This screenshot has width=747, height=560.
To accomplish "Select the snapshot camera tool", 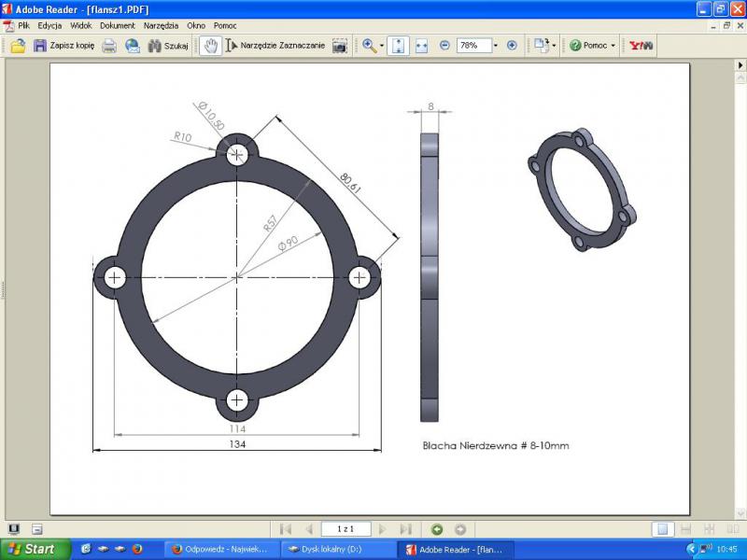I will pos(339,46).
